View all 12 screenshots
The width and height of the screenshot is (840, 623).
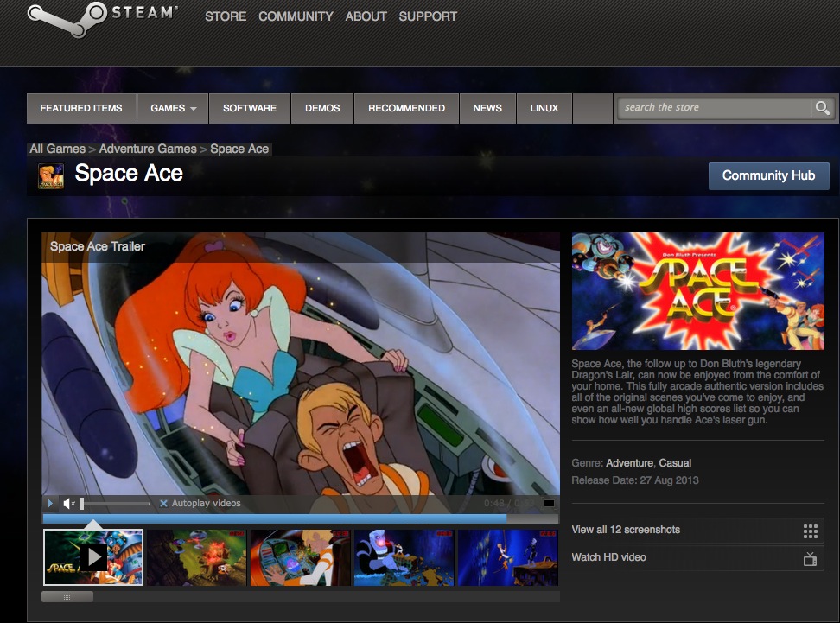click(697, 530)
